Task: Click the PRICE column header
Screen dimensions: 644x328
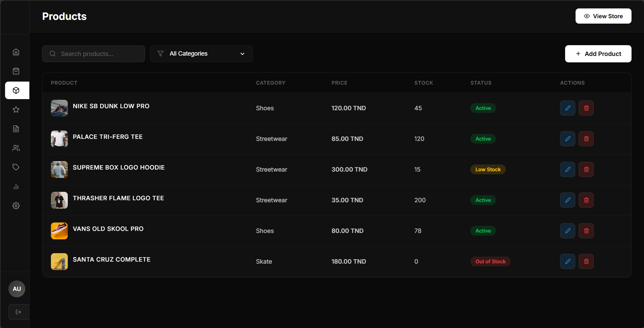Action: tap(339, 83)
